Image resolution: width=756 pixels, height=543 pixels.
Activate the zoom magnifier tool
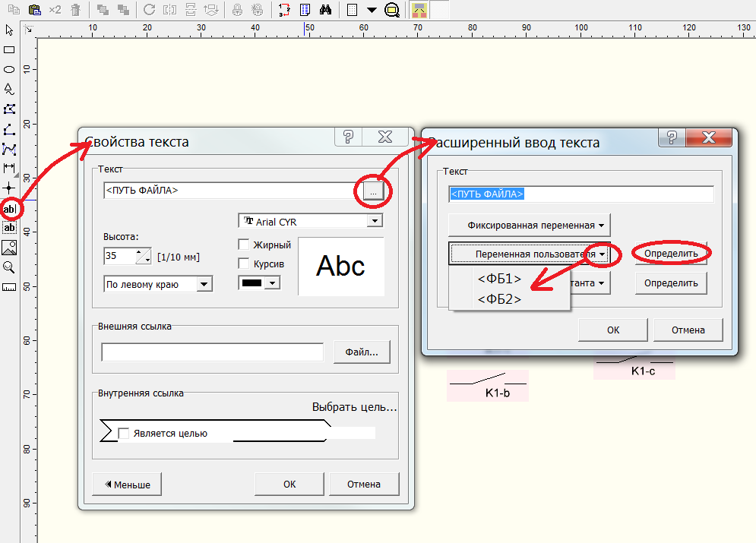click(9, 267)
